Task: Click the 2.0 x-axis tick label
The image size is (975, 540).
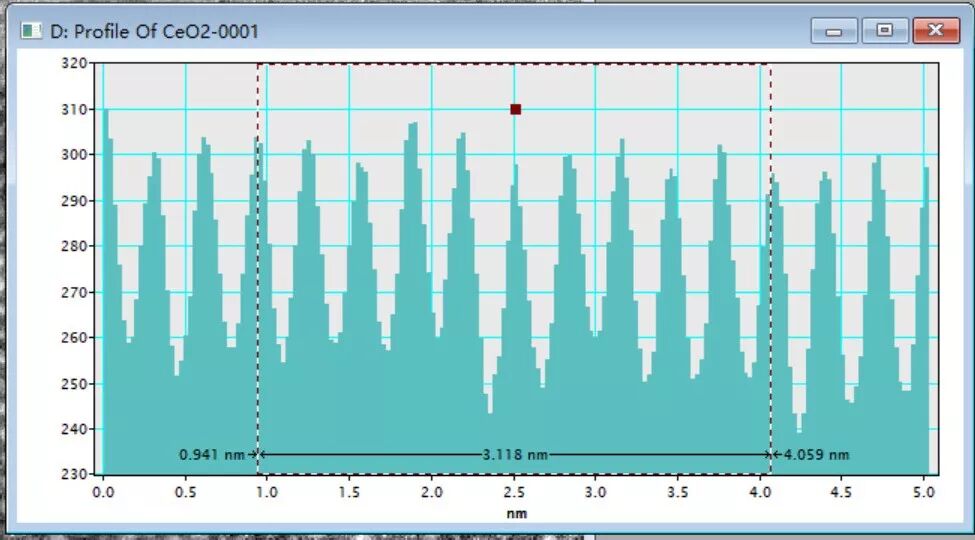Action: tap(432, 493)
